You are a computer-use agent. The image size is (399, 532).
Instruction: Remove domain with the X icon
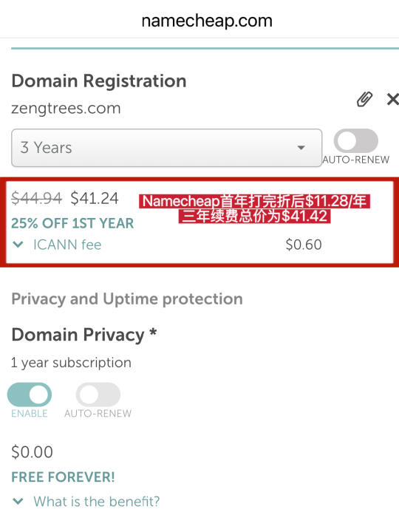click(x=393, y=100)
